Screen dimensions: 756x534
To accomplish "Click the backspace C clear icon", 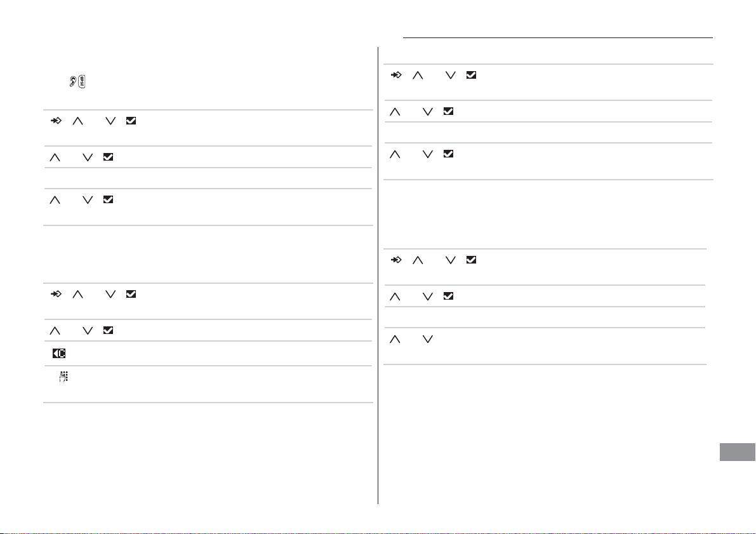I will 59,354.
